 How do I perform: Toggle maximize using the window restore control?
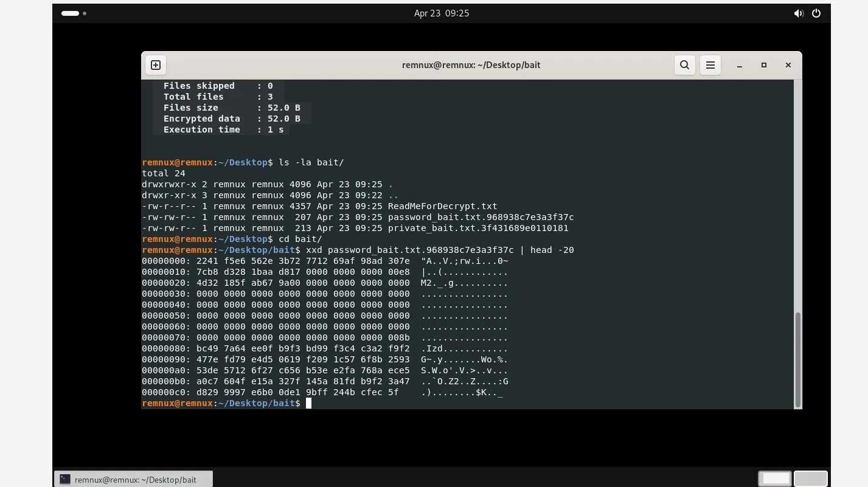(763, 65)
